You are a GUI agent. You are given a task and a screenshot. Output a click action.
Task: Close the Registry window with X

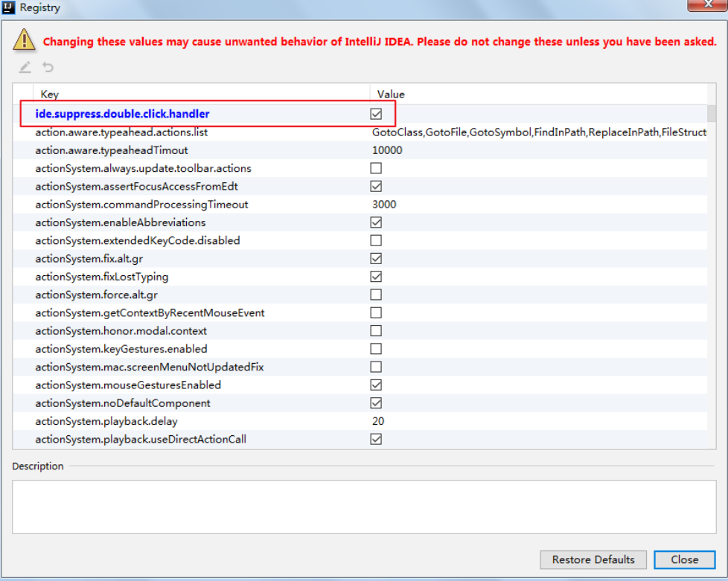[708, 4]
